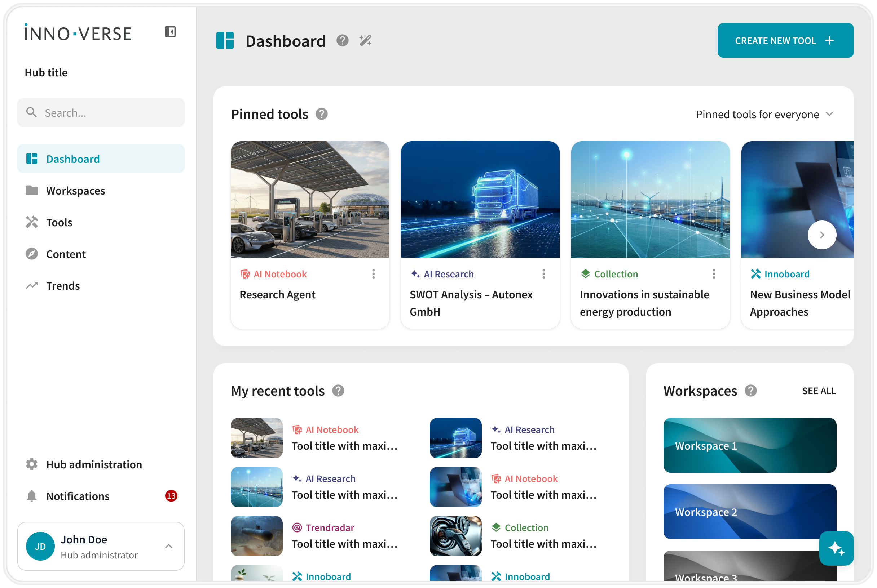Expand John Doe user profile menu
The height and width of the screenshot is (588, 877).
(169, 546)
